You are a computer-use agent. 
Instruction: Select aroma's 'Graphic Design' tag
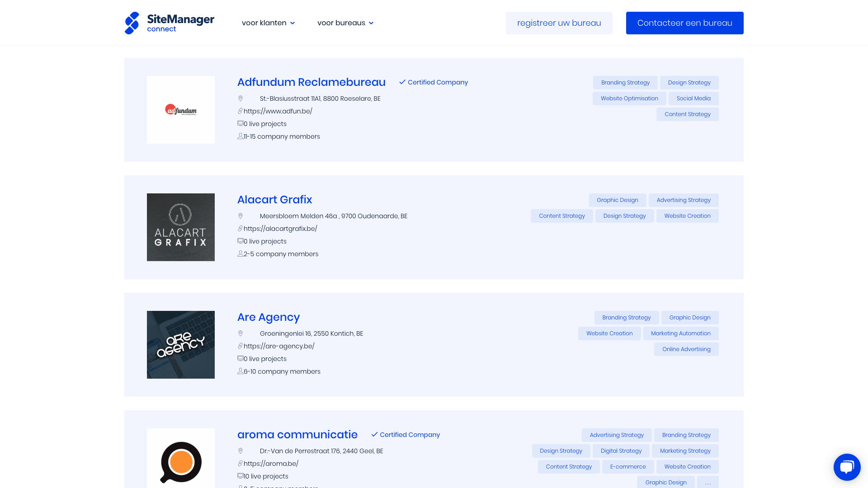[x=666, y=482]
